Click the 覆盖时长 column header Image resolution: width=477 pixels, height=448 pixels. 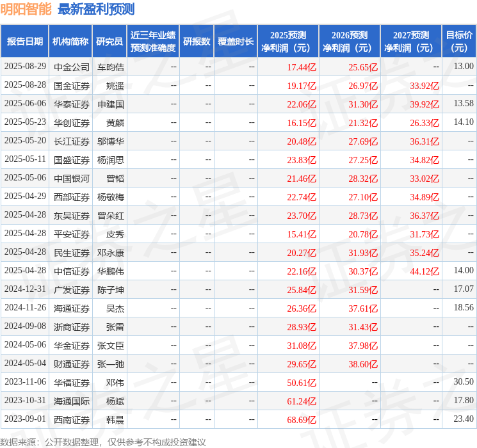pos(236,42)
